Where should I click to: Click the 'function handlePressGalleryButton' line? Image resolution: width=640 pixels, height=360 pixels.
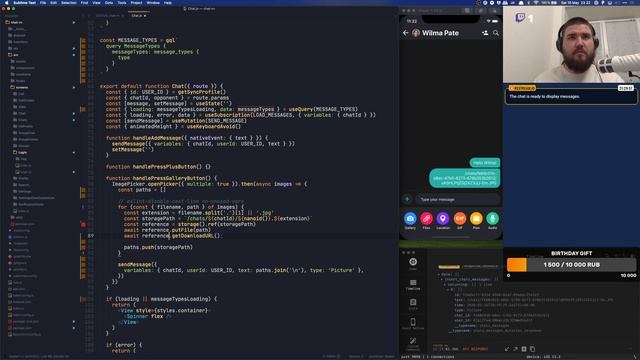pyautogui.click(x=161, y=178)
